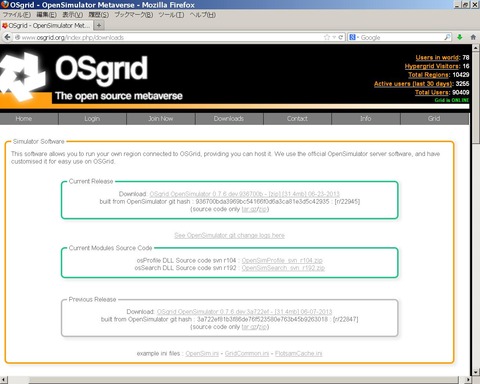Open the GridCommon.ini example file

(247, 354)
